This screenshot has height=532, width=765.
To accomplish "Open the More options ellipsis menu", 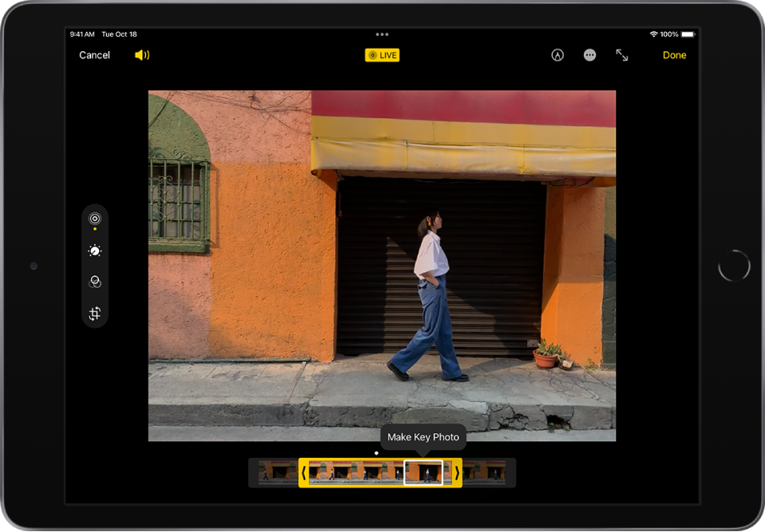I will coord(589,54).
